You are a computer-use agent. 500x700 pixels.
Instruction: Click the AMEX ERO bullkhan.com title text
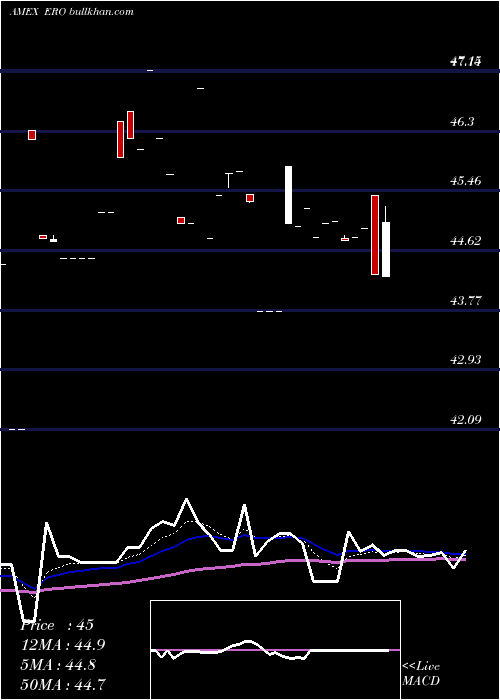click(x=71, y=12)
